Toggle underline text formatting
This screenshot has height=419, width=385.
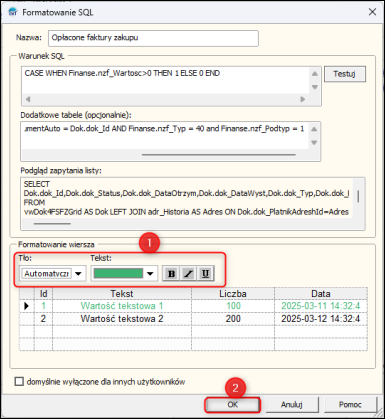pos(205,274)
